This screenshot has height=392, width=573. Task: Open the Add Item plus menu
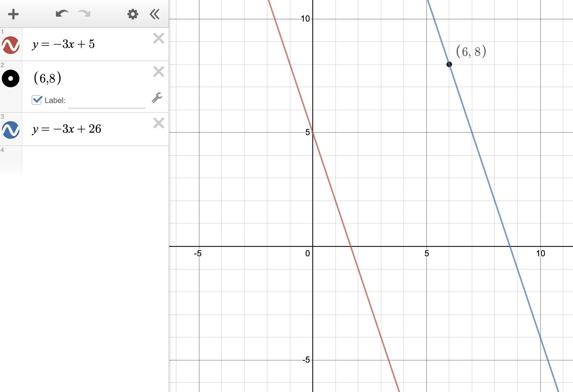coord(13,14)
